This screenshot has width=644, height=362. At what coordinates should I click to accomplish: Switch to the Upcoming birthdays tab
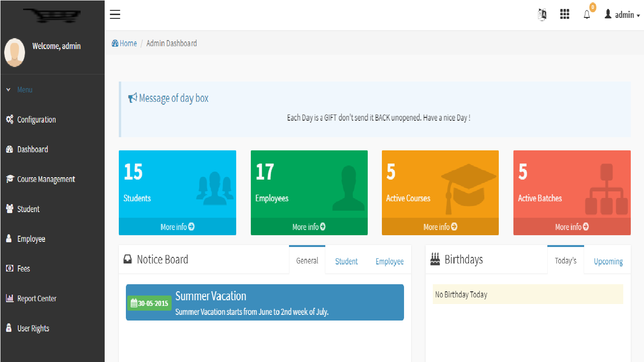[608, 261]
